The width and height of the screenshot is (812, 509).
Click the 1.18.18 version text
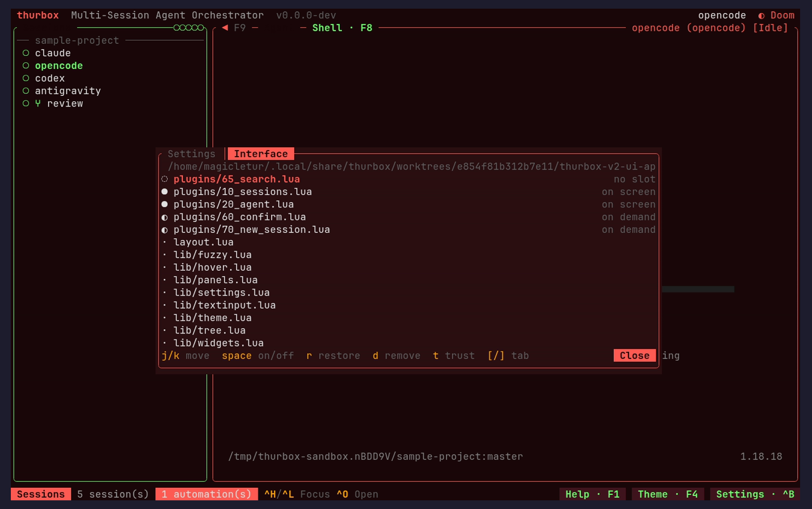[761, 456]
